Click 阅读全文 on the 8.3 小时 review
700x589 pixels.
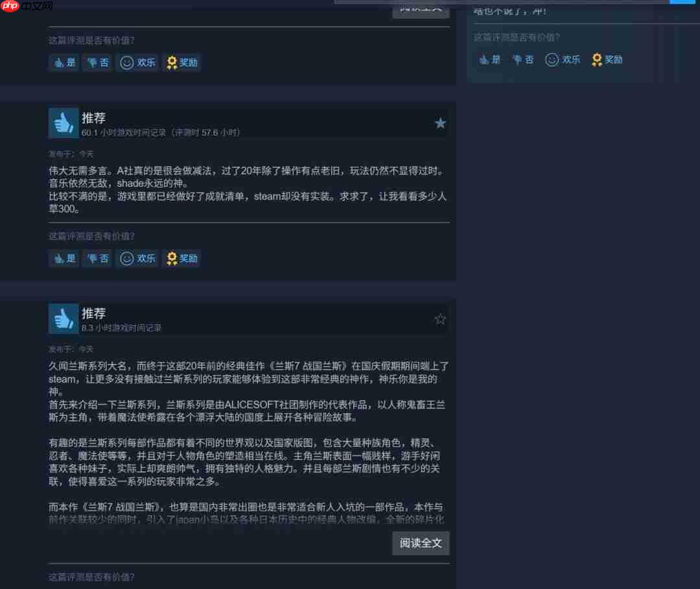(421, 543)
